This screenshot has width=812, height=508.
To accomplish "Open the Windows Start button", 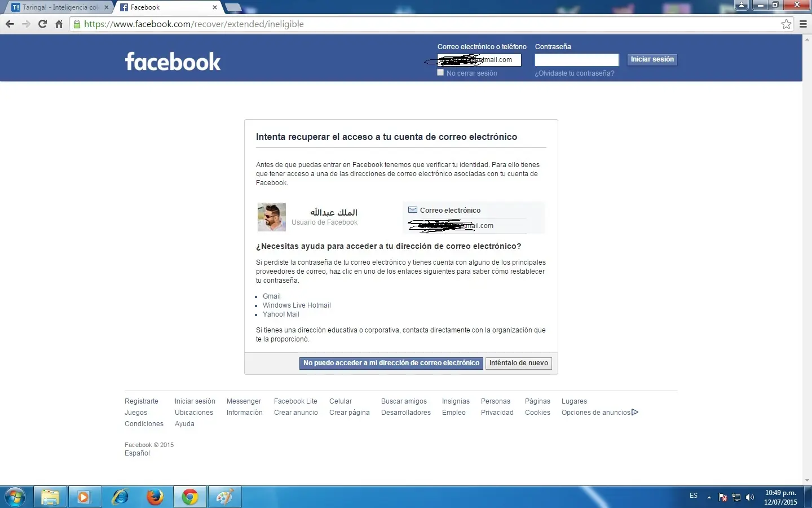I will (x=15, y=497).
